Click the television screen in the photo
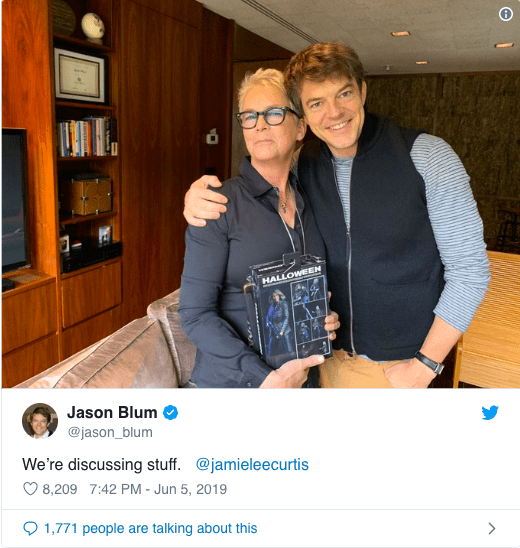This screenshot has height=548, width=520. point(14,201)
